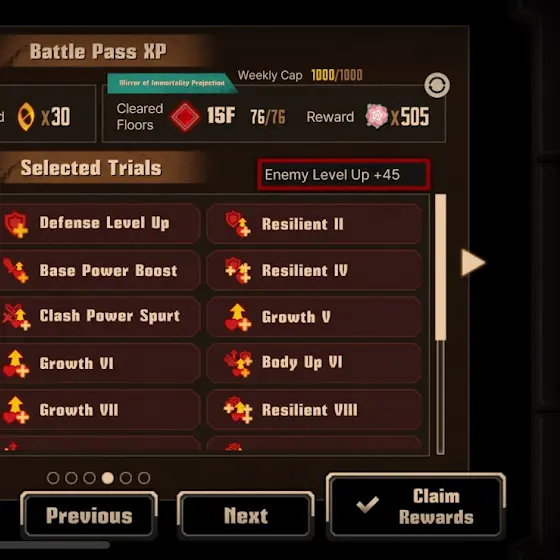Viewport: 560px width, 560px height.
Task: Click the red diamond Cleared Floors icon
Action: pos(185,116)
